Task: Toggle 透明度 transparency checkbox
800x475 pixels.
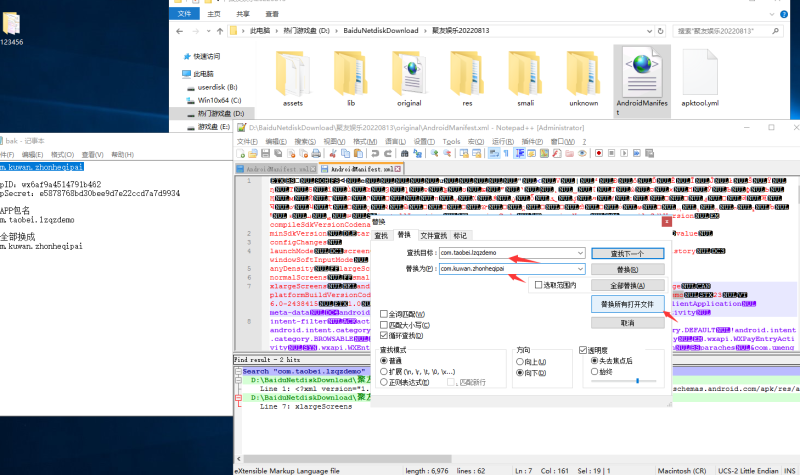Action: (x=583, y=350)
